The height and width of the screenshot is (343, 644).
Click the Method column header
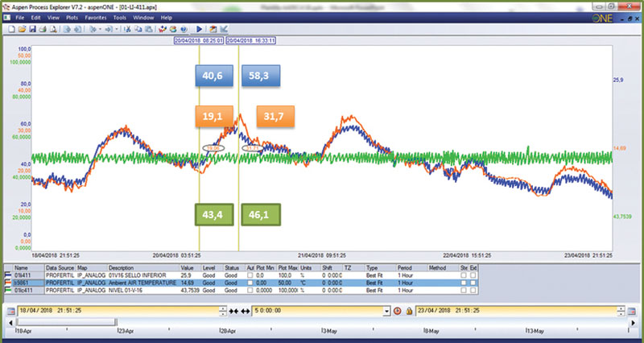click(444, 268)
